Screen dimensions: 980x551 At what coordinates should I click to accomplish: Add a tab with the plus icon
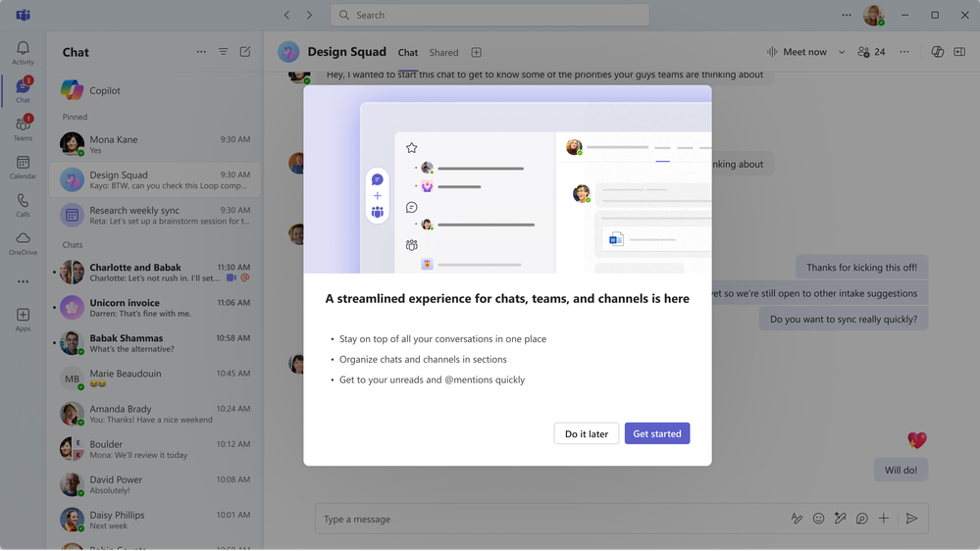coord(476,53)
